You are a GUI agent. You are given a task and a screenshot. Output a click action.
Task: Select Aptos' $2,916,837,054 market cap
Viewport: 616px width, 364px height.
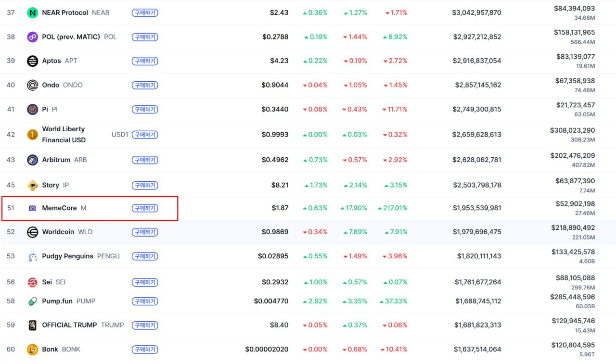(x=477, y=61)
